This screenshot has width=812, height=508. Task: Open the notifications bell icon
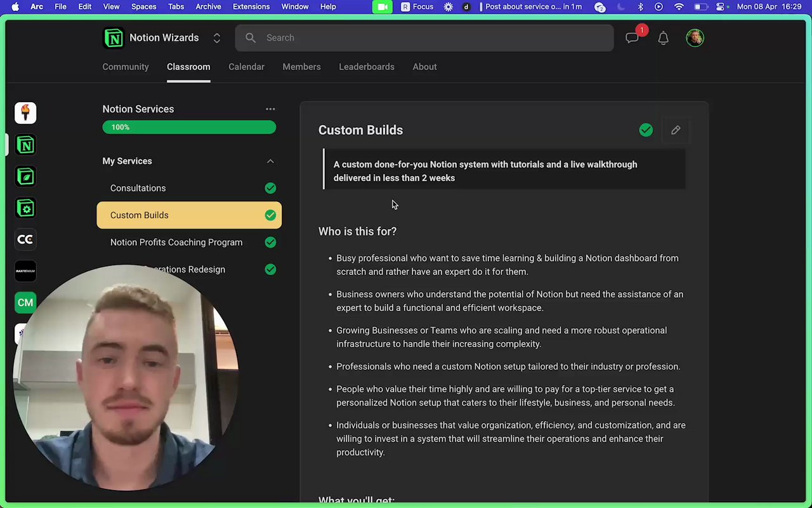tap(664, 38)
